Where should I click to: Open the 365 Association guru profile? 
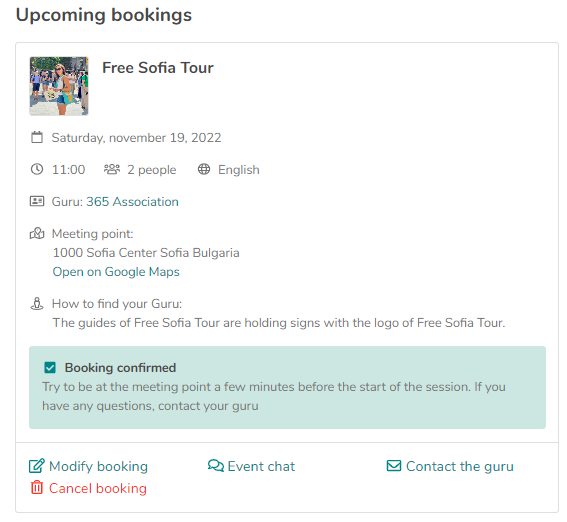coord(132,201)
